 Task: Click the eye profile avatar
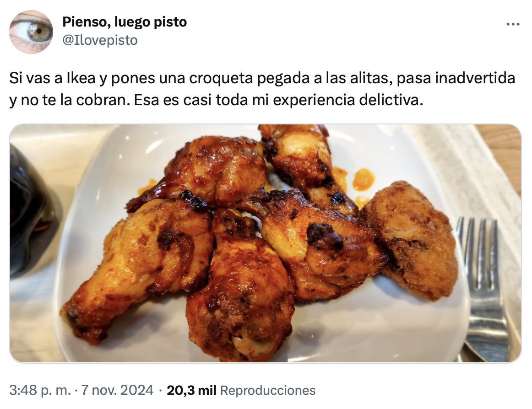click(31, 32)
